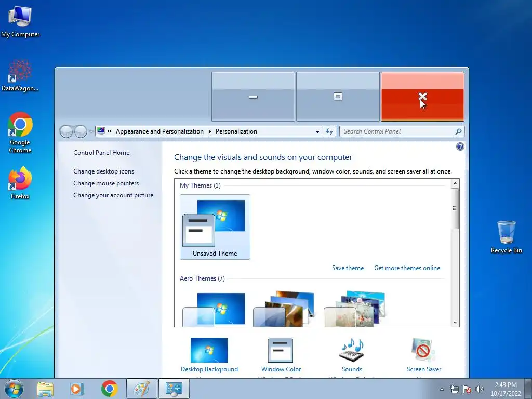Click the Forward navigation arrow

point(81,131)
